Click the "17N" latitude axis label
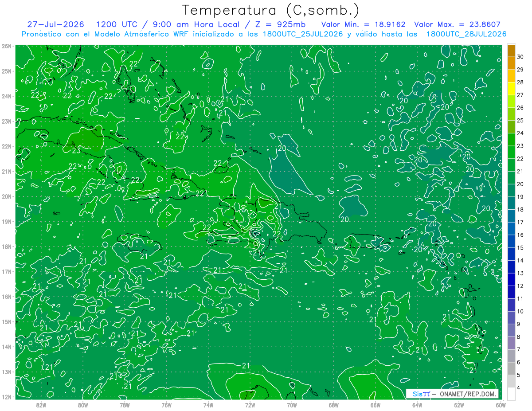Viewport: 532px width, 411px height. pyautogui.click(x=6, y=271)
